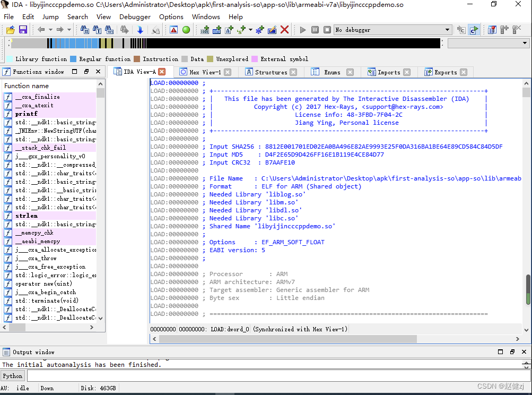Expand the jump-forward history arrow
The width and height of the screenshot is (532, 395).
[x=69, y=29]
